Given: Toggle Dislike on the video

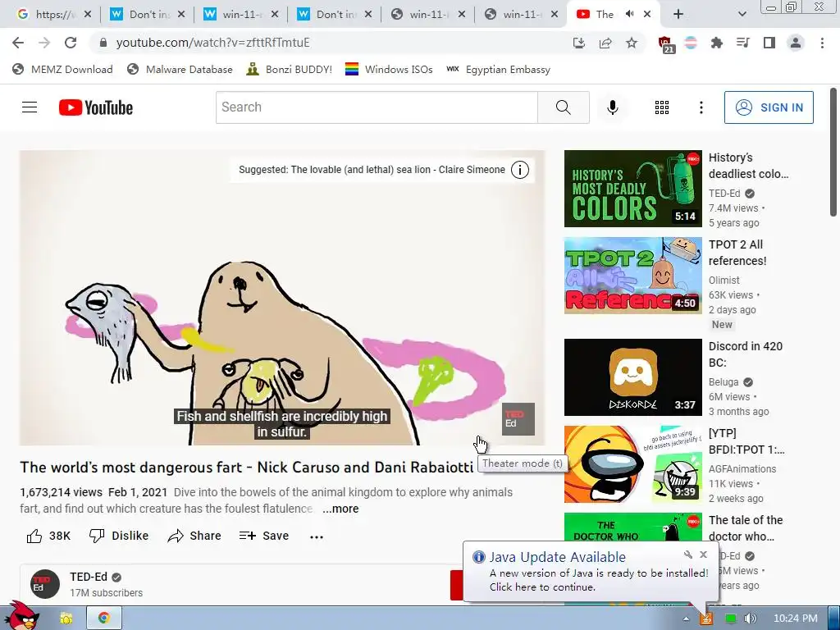Looking at the screenshot, I should 119,536.
